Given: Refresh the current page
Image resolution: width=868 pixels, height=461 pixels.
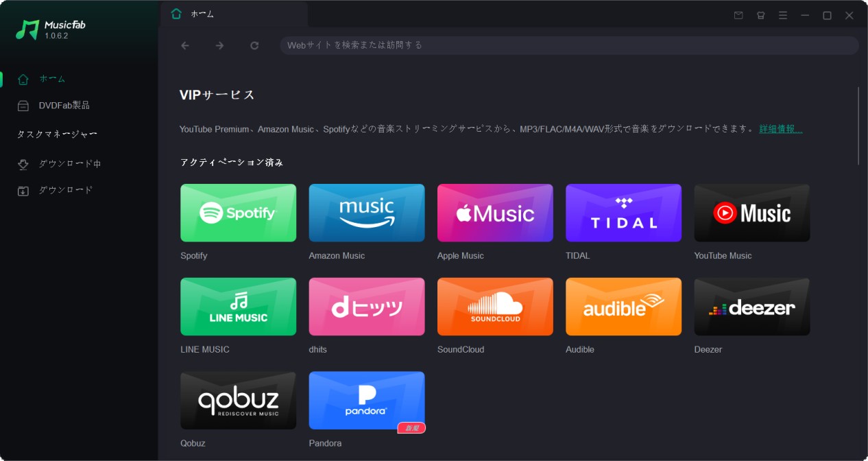Looking at the screenshot, I should tap(254, 45).
